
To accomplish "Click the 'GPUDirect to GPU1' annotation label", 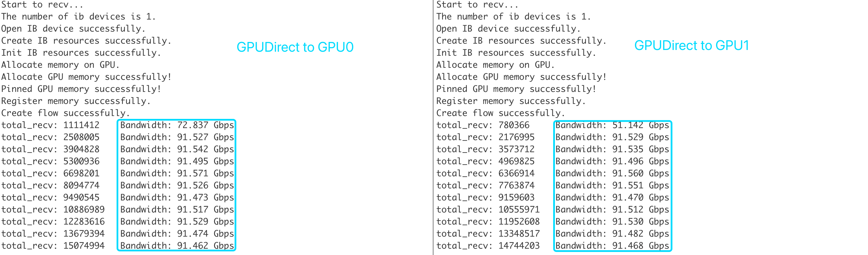I will pyautogui.click(x=691, y=45).
